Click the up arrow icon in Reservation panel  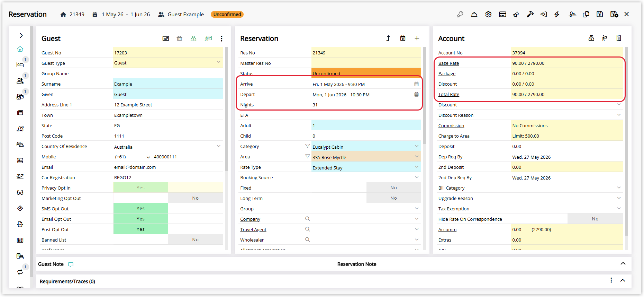click(388, 38)
